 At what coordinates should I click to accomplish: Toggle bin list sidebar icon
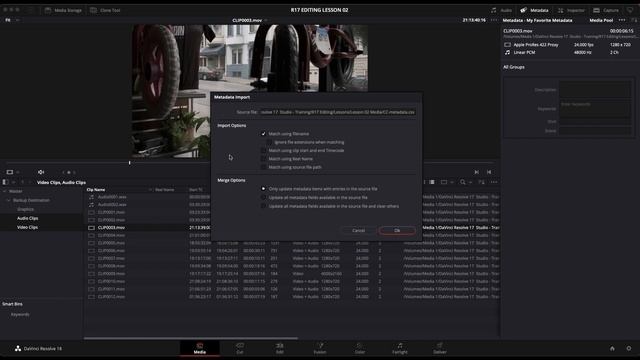pyautogui.click(x=5, y=182)
